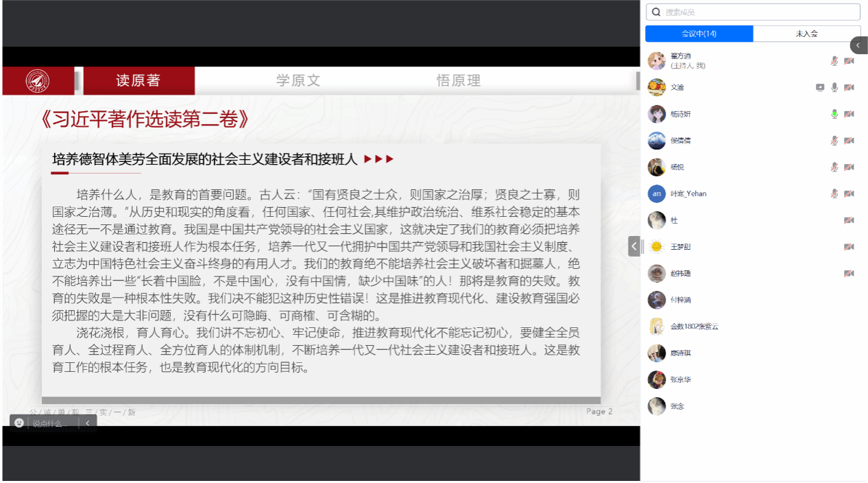Switch to the 未入会 tab
The image size is (868, 483).
point(806,34)
